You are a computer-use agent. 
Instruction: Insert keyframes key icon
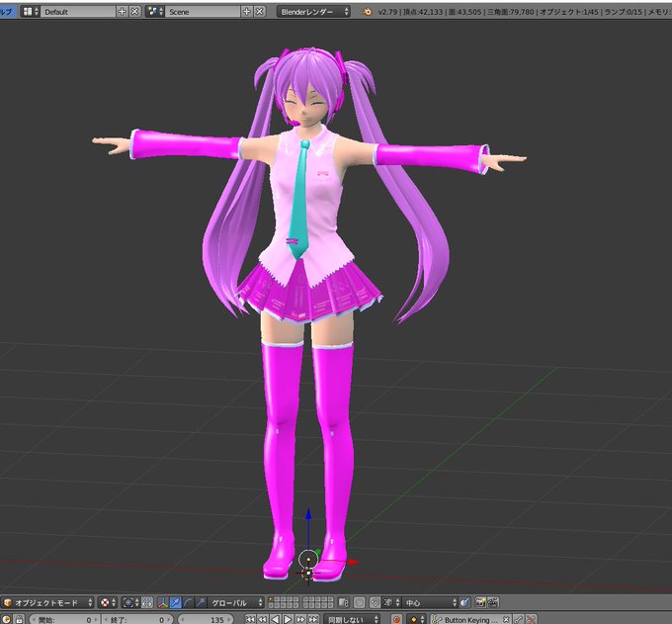click(x=519, y=620)
